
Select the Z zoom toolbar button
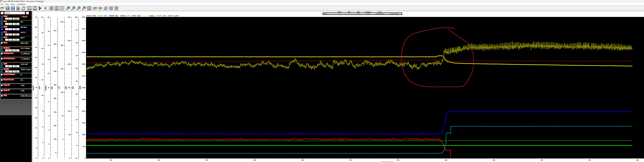point(35,8)
